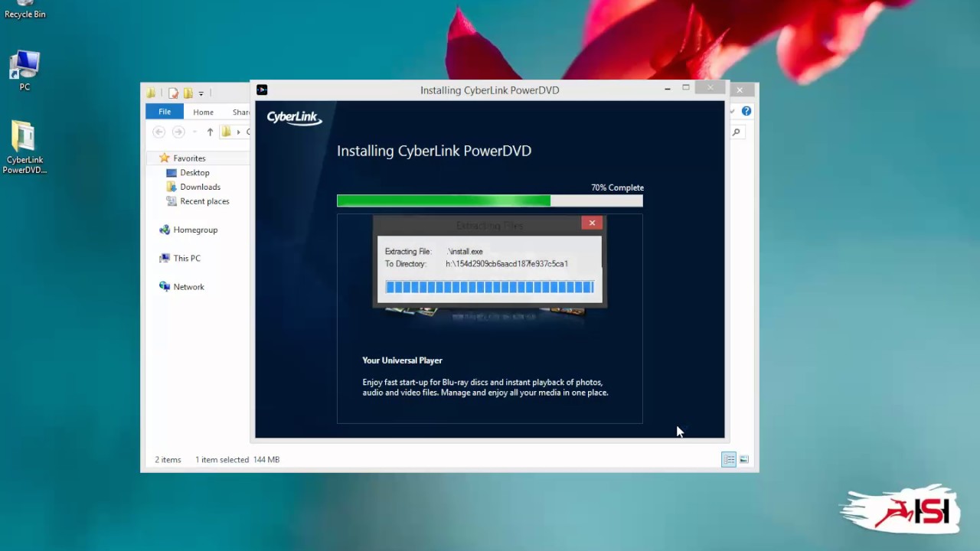Select Favorites in the navigation pane
The height and width of the screenshot is (551, 980).
coord(189,158)
